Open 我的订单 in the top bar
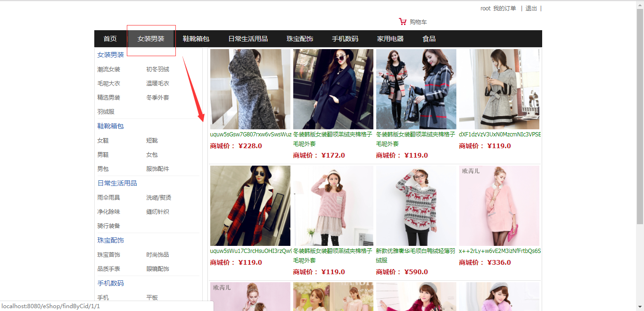The height and width of the screenshot is (311, 644). (504, 8)
